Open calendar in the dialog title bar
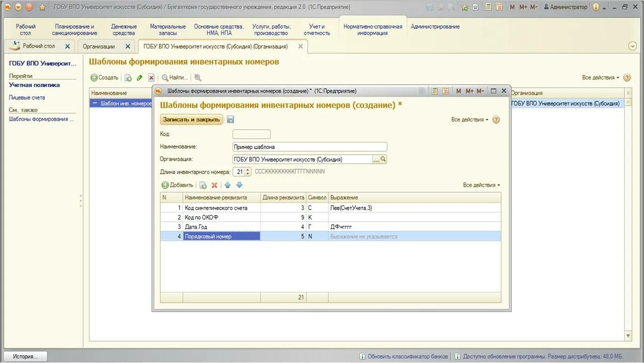This screenshot has width=644, height=363. pyautogui.click(x=445, y=91)
